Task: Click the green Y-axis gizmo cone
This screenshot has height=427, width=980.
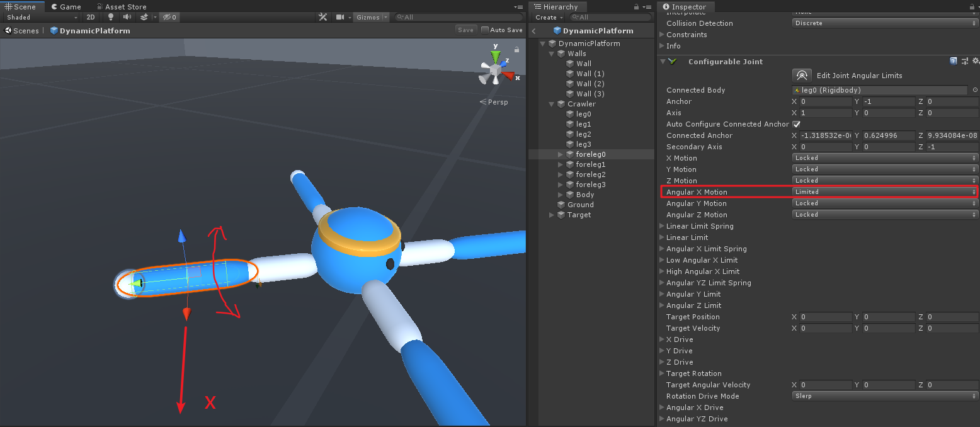Action: [x=496, y=57]
